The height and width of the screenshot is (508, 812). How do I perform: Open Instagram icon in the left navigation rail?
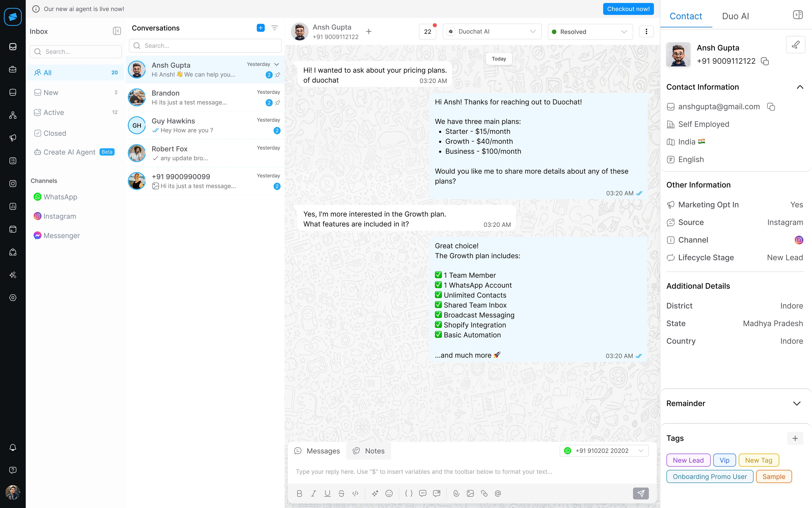click(13, 183)
